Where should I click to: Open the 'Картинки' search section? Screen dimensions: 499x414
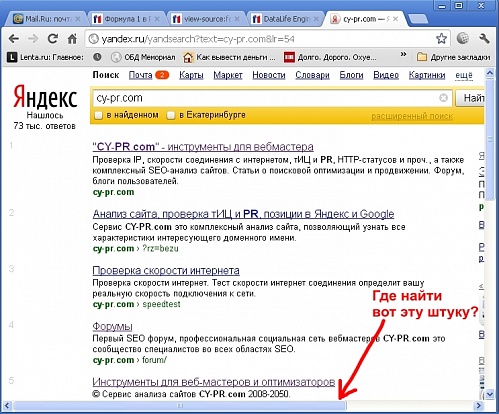click(x=427, y=75)
